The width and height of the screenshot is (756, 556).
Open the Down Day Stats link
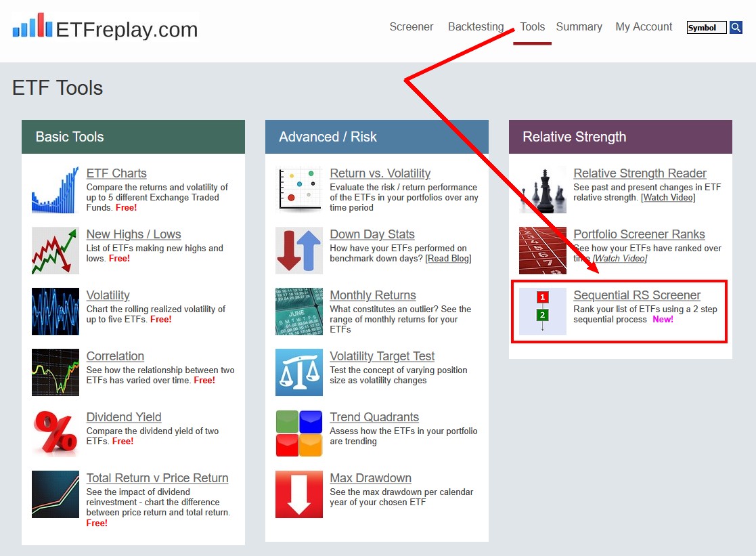372,234
